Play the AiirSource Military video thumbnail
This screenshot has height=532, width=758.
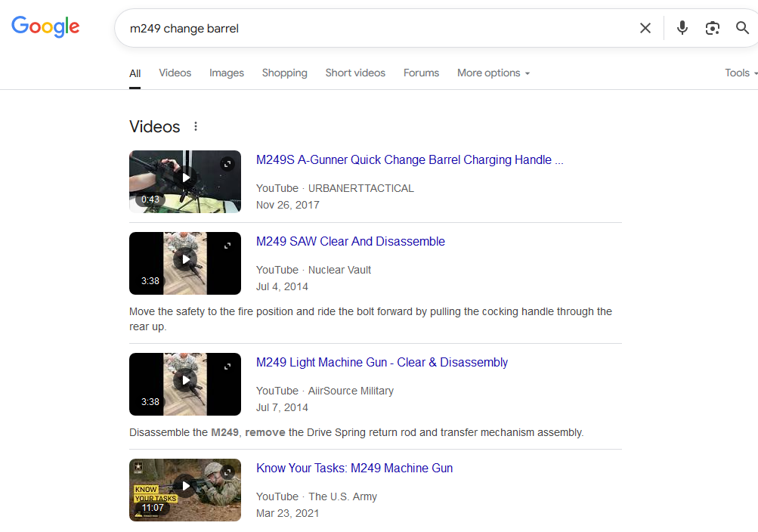point(185,384)
